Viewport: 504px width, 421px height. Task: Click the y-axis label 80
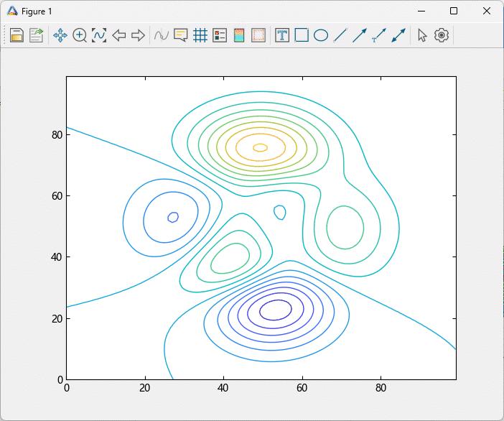57,135
